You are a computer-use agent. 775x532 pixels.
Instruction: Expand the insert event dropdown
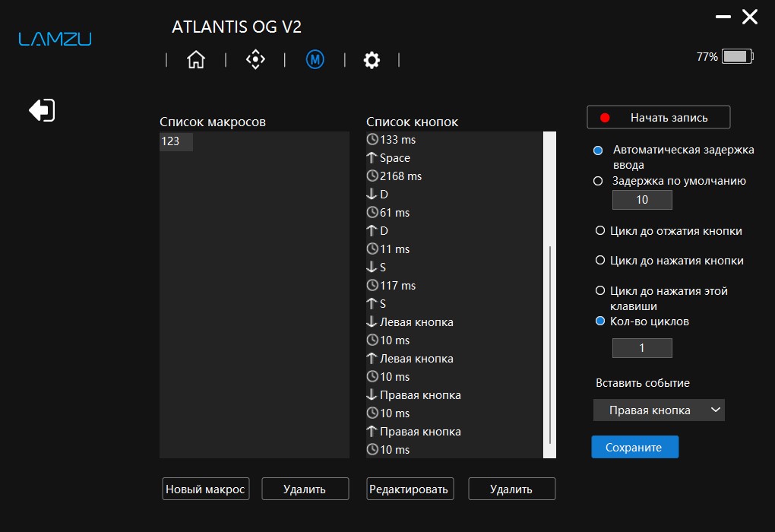[x=659, y=410]
